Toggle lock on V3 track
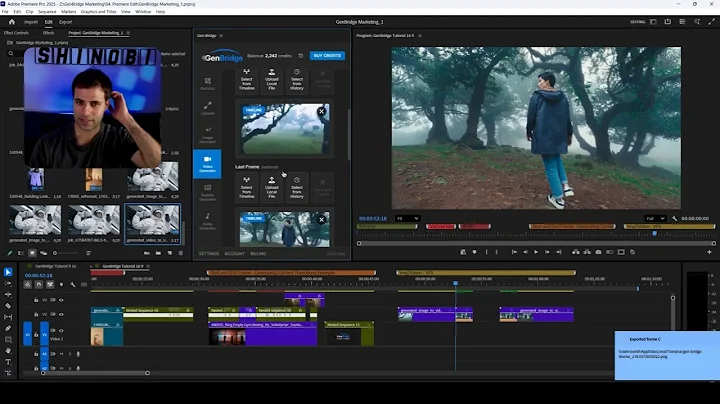This screenshot has height=404, width=720. click(x=36, y=300)
